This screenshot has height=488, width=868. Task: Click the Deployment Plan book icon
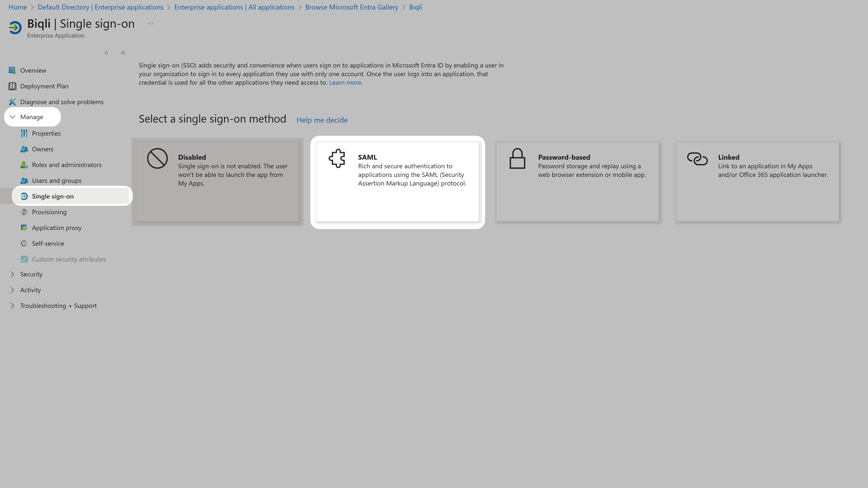tap(12, 86)
